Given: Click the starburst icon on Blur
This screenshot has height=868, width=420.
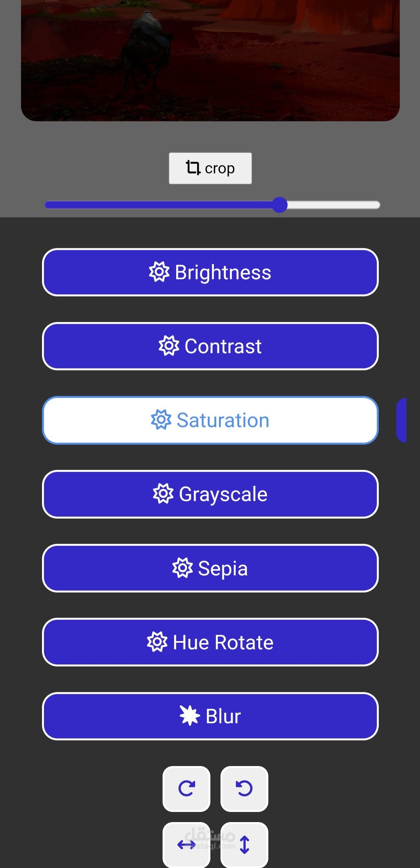Looking at the screenshot, I should tap(189, 716).
